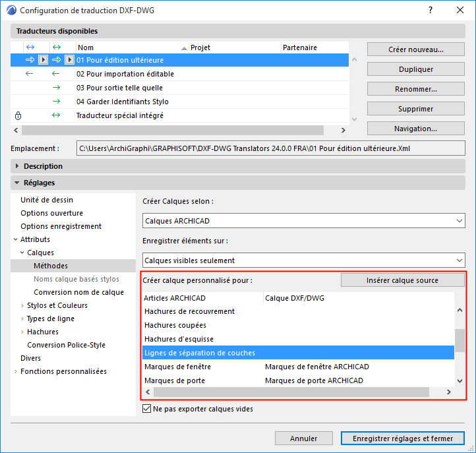Screen dimensions: 476x453
Task: Click the Projet column header
Action: [235, 47]
